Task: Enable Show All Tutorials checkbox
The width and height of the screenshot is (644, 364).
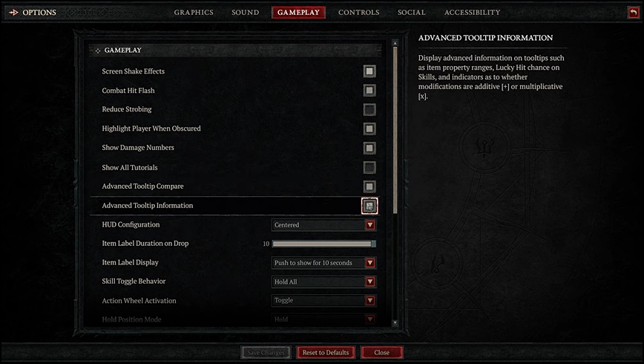Action: pos(369,167)
